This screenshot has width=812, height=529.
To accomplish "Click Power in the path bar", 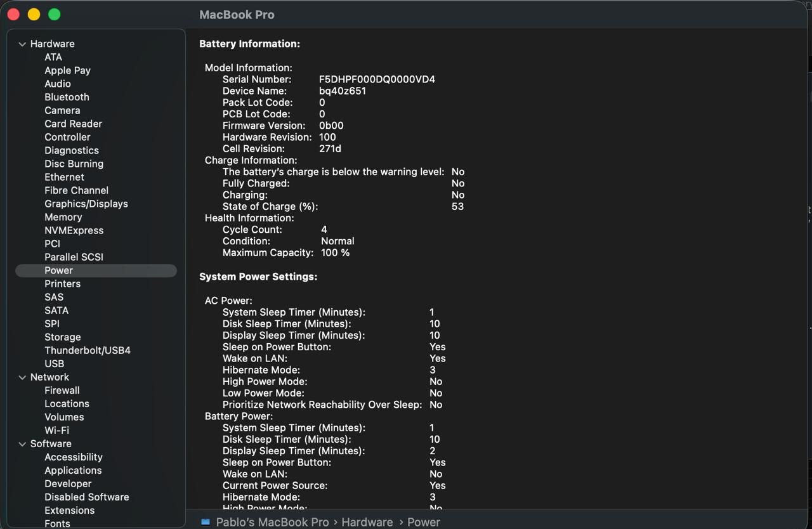I will [424, 522].
